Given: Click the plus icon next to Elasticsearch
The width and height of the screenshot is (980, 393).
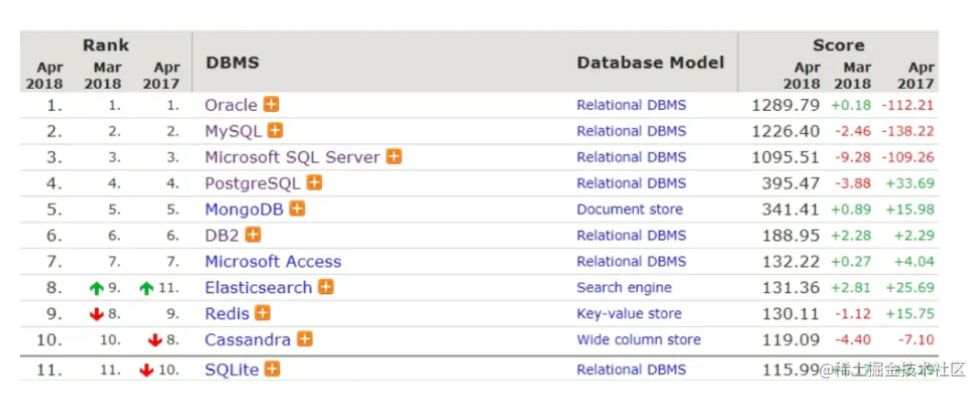Looking at the screenshot, I should coord(326,287).
